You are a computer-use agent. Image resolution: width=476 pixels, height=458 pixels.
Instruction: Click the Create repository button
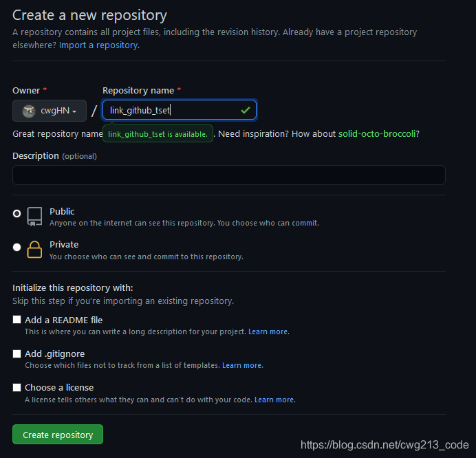point(58,435)
